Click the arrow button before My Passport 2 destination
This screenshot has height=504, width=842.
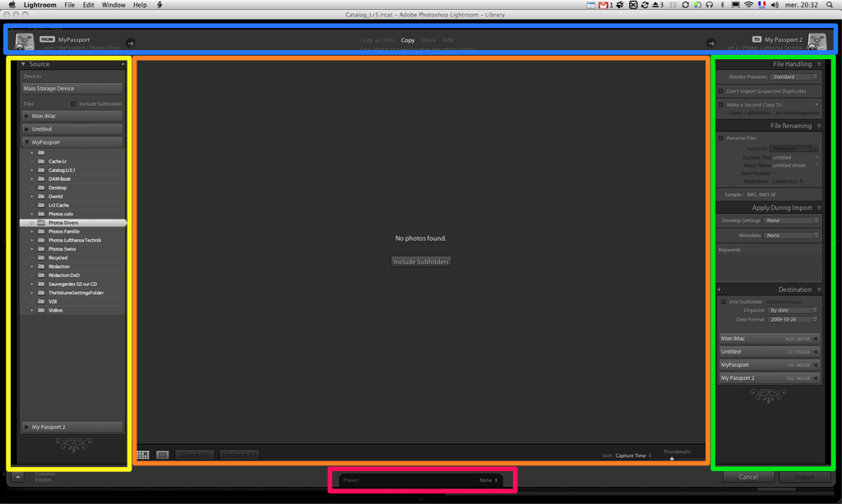pyautogui.click(x=711, y=43)
